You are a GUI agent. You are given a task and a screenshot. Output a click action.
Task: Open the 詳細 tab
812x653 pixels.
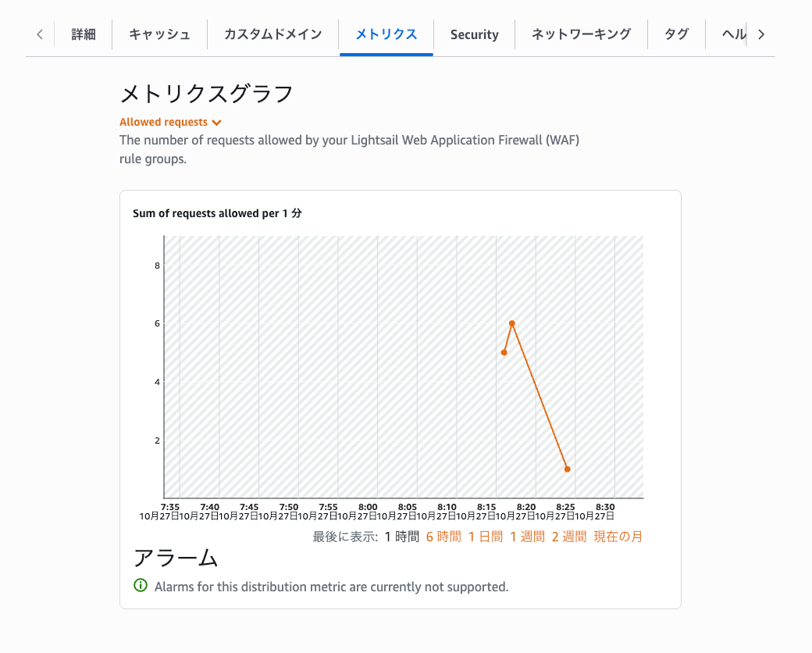[x=84, y=34]
